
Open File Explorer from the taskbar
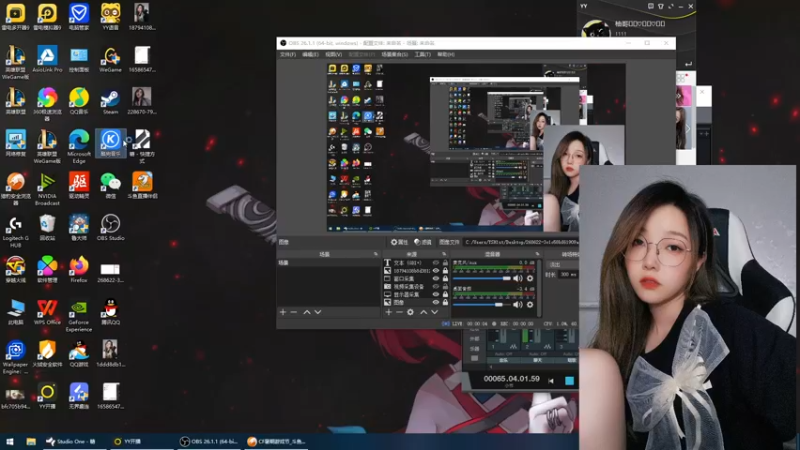pos(31,442)
